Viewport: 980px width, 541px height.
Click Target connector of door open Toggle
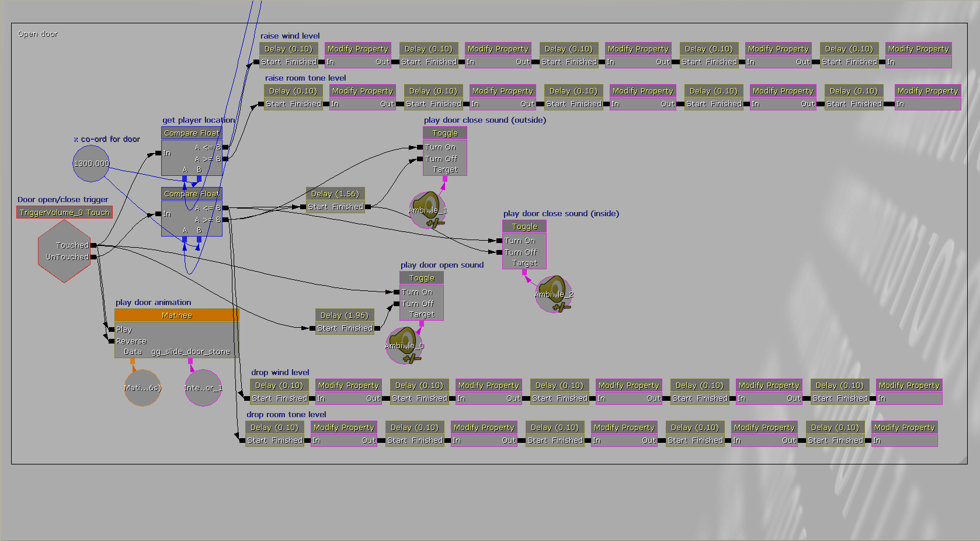point(422,323)
